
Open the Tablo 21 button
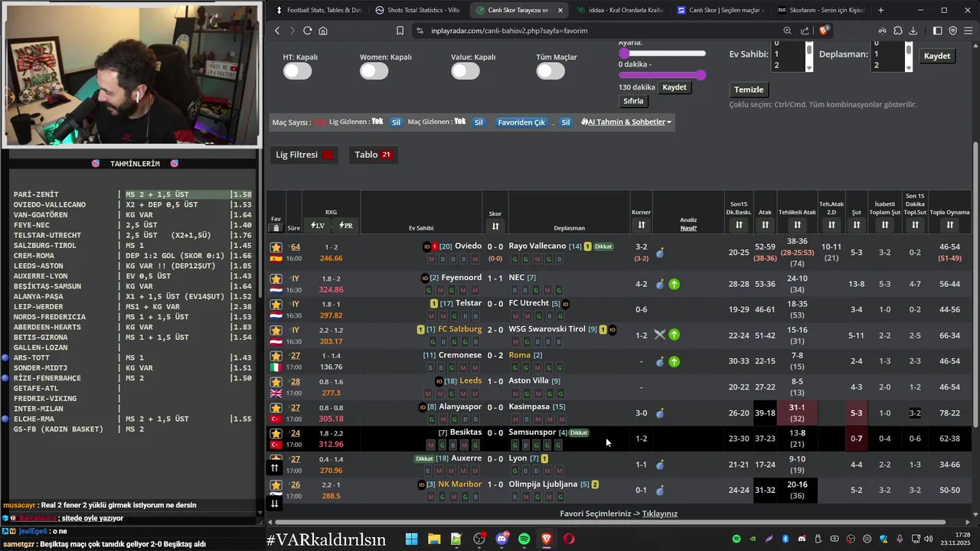[373, 155]
